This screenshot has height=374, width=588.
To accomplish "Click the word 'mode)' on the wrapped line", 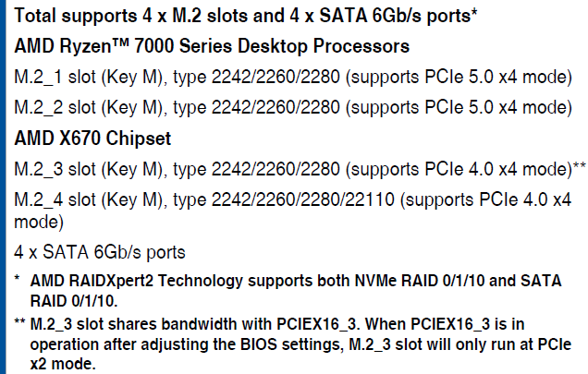I will [x=39, y=222].
